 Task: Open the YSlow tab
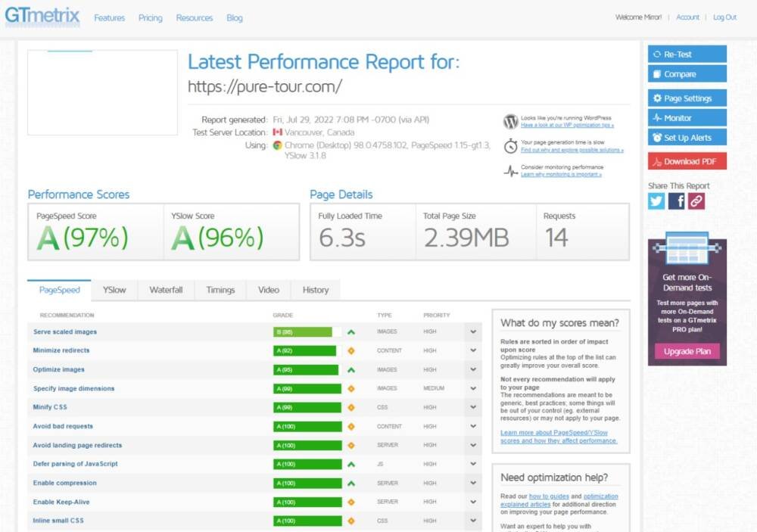click(114, 290)
